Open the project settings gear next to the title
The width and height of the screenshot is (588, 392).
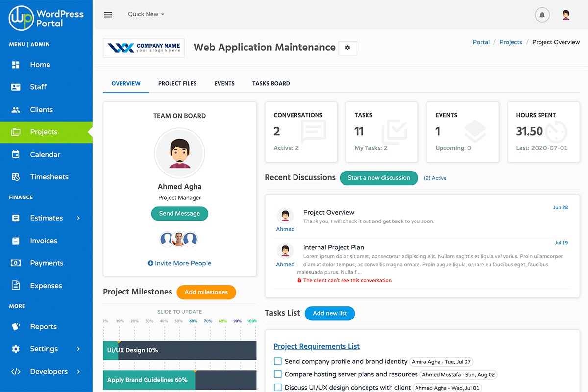[x=348, y=48]
